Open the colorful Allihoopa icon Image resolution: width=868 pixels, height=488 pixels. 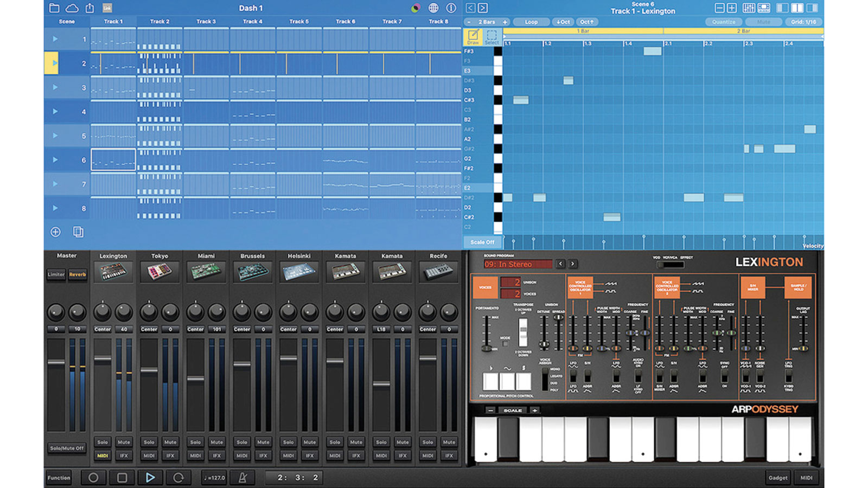416,8
